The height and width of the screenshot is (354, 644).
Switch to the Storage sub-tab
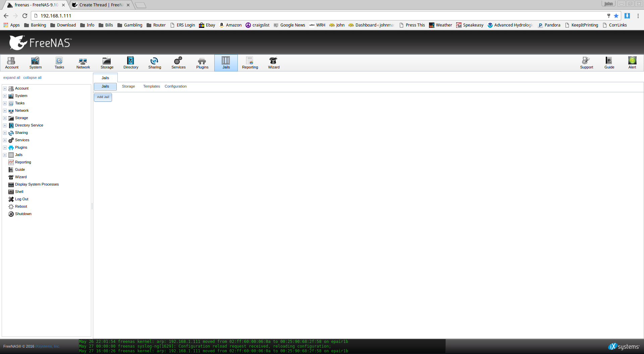point(128,87)
